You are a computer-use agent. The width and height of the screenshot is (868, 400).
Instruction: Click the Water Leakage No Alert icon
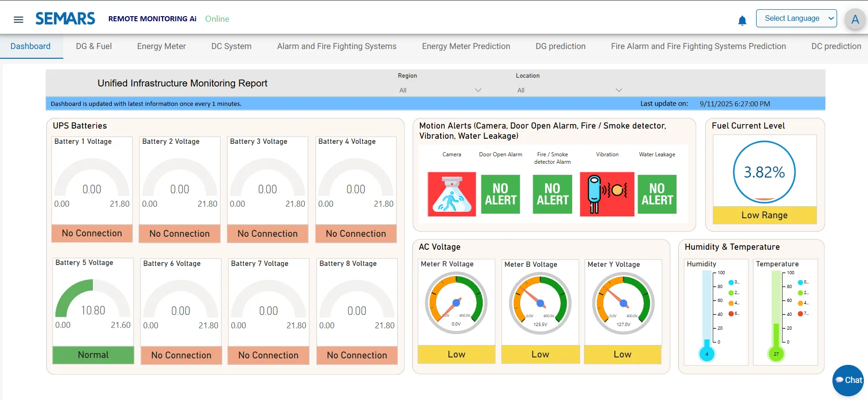656,194
